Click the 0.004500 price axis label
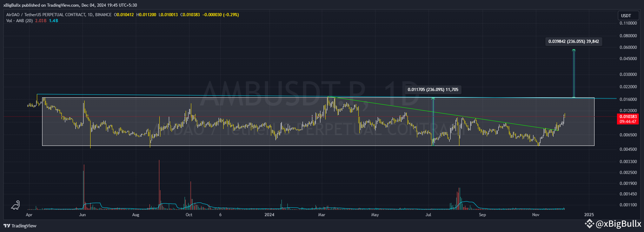Image resolution: width=644 pixels, height=232 pixels. 628,149
